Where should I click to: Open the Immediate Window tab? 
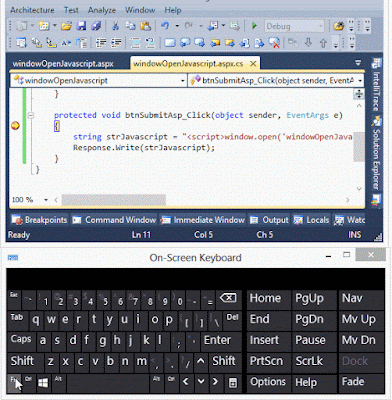[x=203, y=220]
